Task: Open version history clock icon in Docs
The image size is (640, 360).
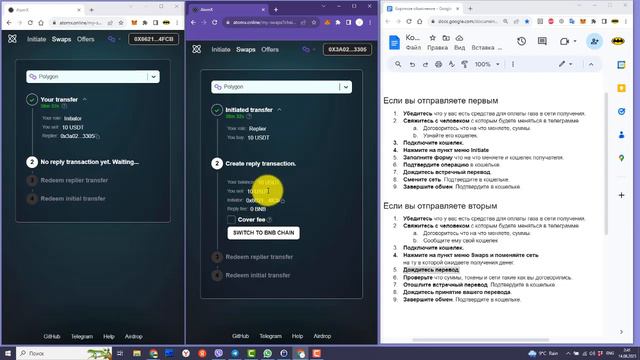Action: [x=521, y=41]
